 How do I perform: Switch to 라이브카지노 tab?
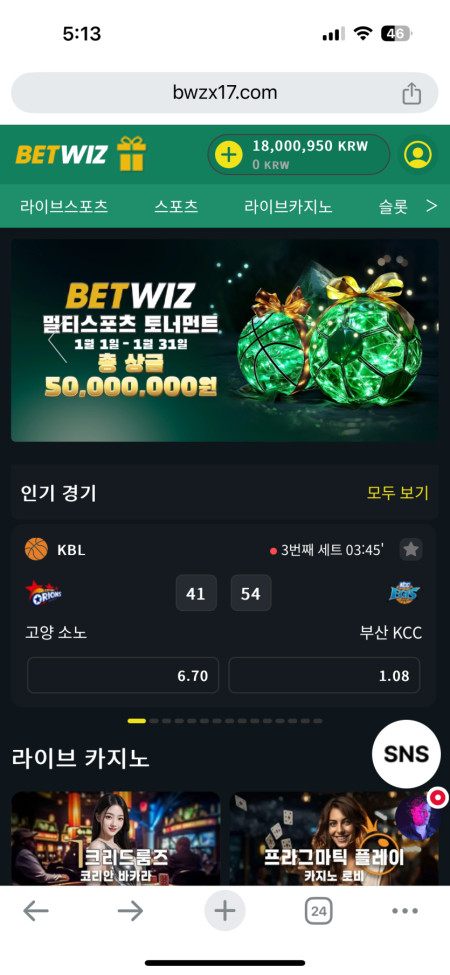288,206
